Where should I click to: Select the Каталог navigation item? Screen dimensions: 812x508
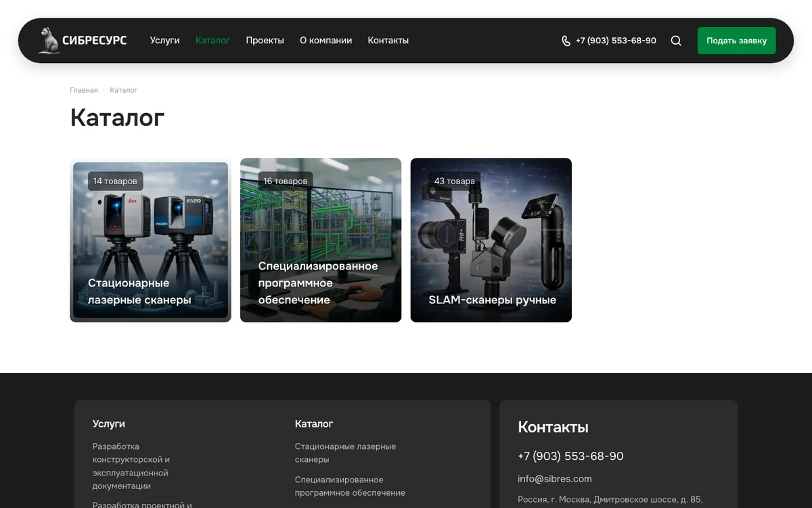[x=212, y=41]
